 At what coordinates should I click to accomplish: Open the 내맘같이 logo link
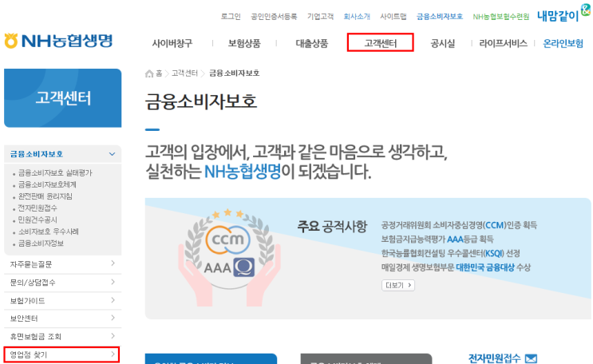[563, 14]
